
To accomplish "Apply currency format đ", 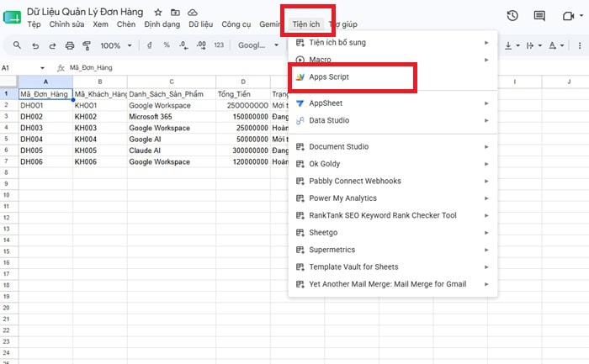I will point(150,45).
